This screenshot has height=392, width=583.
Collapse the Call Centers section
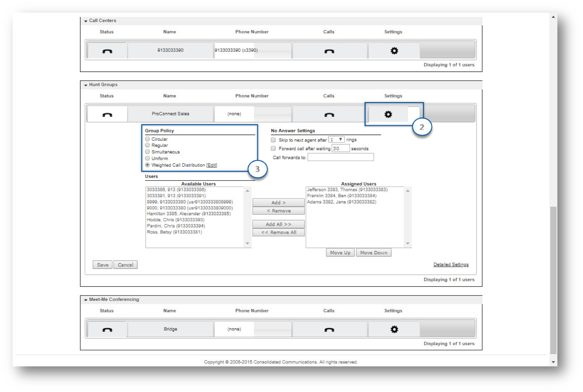coord(86,21)
